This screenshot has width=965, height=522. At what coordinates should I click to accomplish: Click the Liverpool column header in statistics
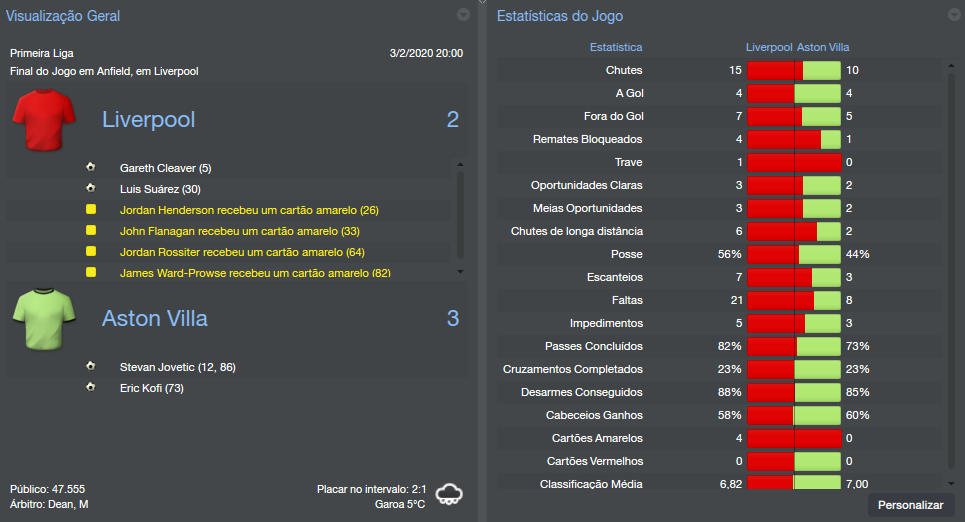tap(769, 47)
